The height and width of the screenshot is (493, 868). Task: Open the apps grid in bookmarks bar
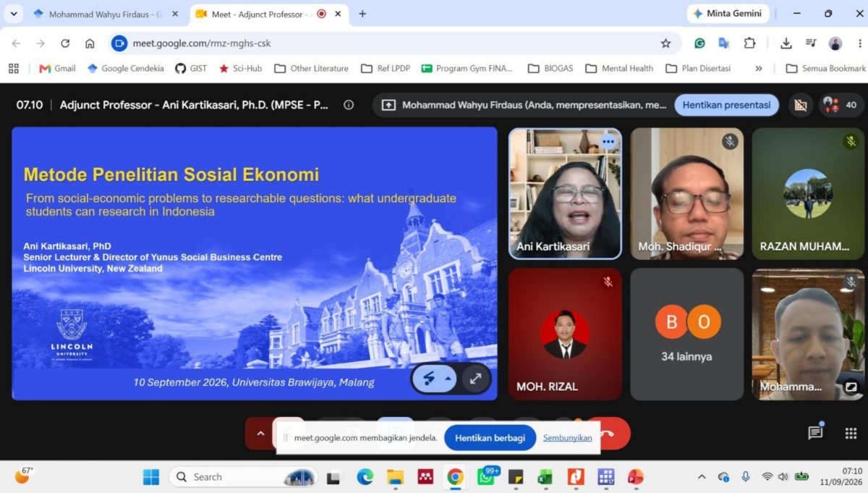click(x=13, y=68)
